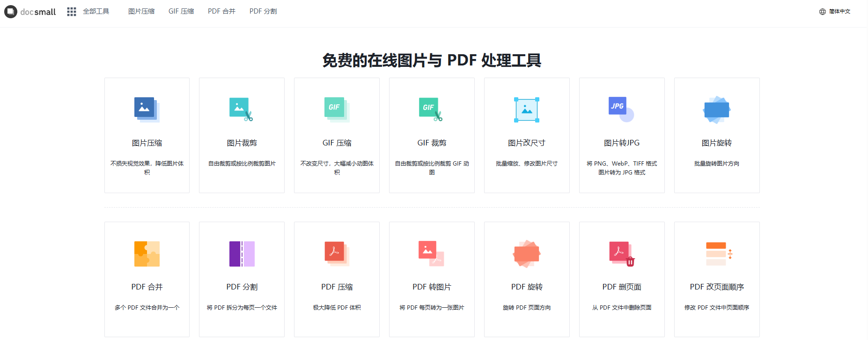Open the PDF 压缩 tool title
This screenshot has height=340, width=868.
(337, 287)
